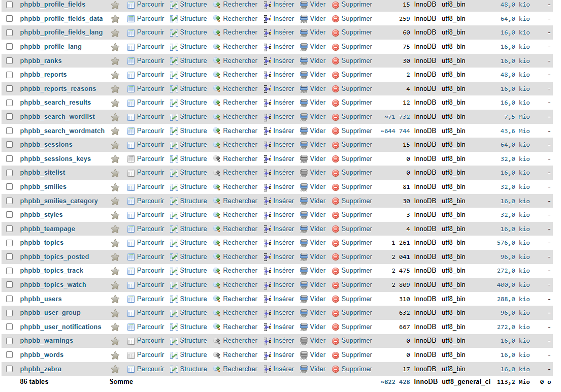This screenshot has height=392, width=561.
Task: Click Structure link for phpbb_topics_watch
Action: [193, 285]
